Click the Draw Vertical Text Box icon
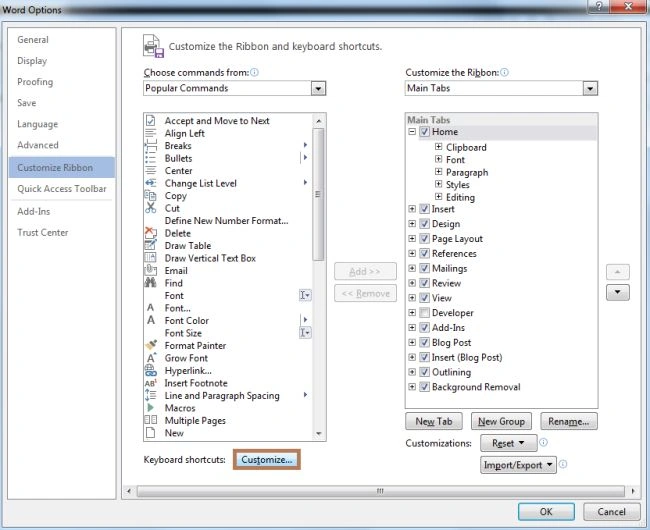650x530 pixels. (x=150, y=258)
